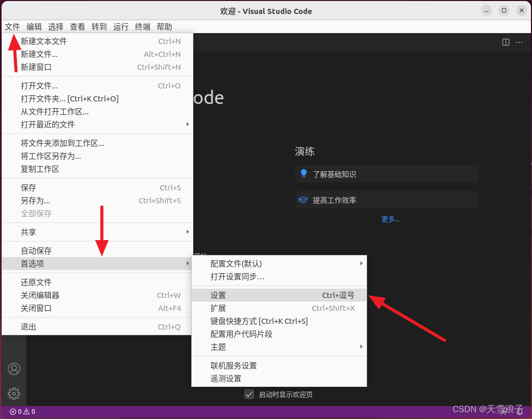Choose 将文件夹添加到工作区... entry

pyautogui.click(x=97, y=143)
